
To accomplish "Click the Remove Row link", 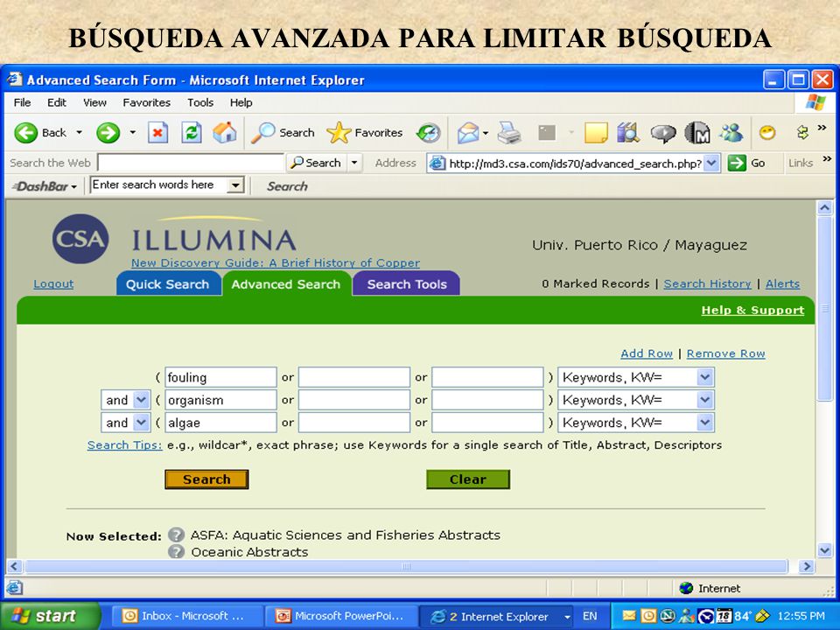I will (726, 353).
